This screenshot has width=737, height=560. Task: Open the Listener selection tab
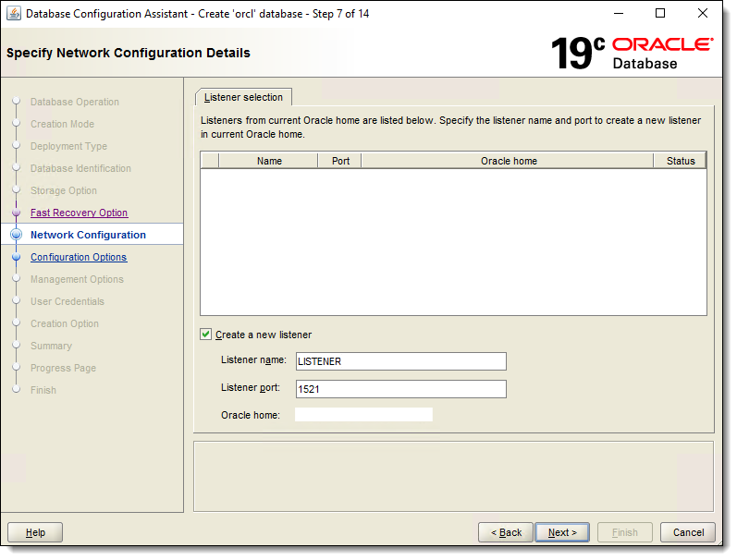click(x=243, y=97)
